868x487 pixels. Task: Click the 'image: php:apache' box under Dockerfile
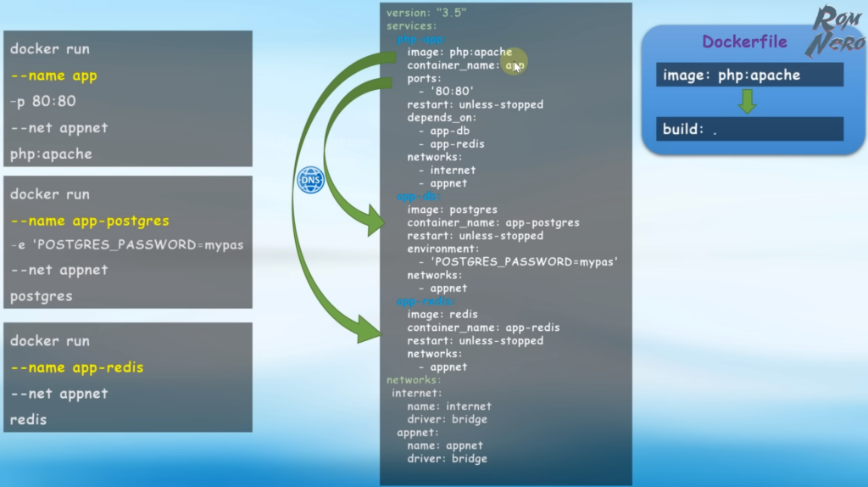click(749, 75)
